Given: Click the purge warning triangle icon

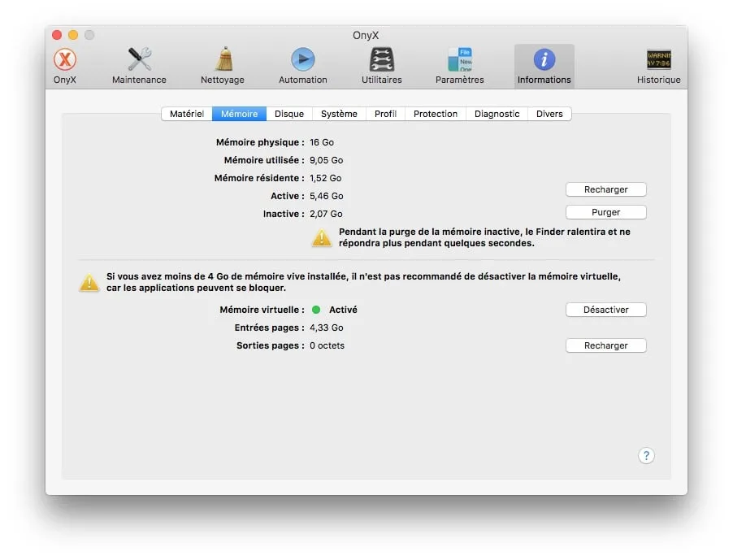Looking at the screenshot, I should [322, 237].
